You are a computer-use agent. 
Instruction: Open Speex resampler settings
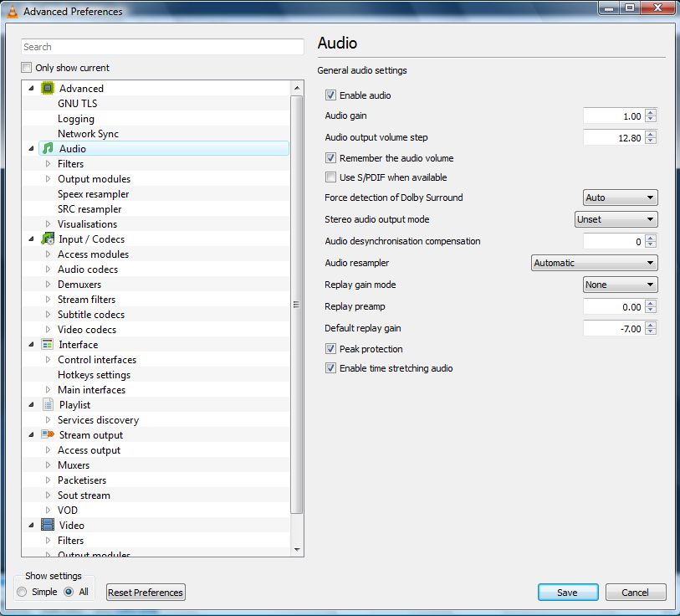coord(93,194)
